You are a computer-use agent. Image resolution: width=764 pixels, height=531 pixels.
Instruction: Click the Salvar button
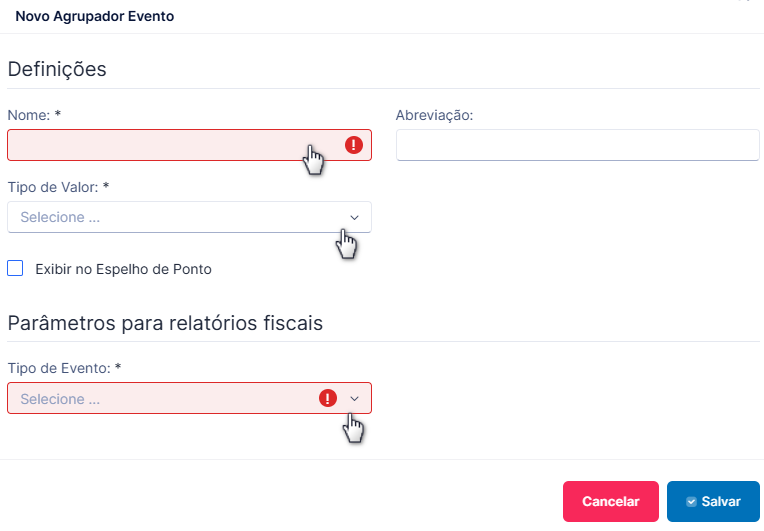pyautogui.click(x=713, y=502)
